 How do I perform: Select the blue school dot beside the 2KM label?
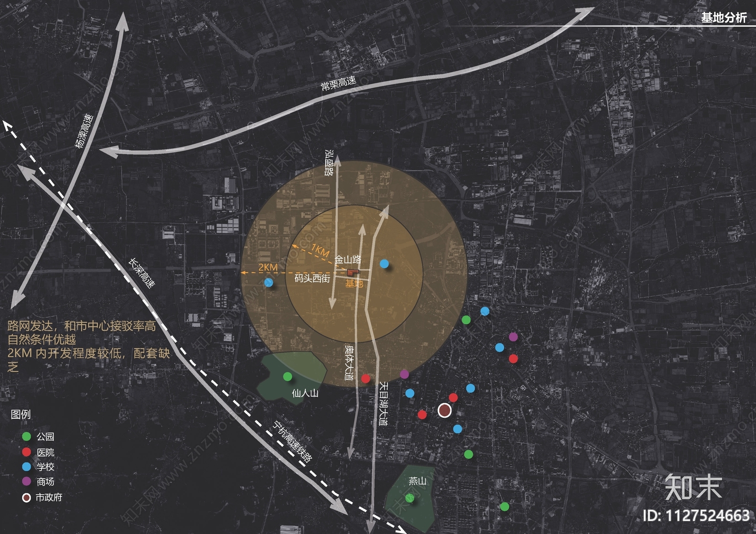[269, 283]
